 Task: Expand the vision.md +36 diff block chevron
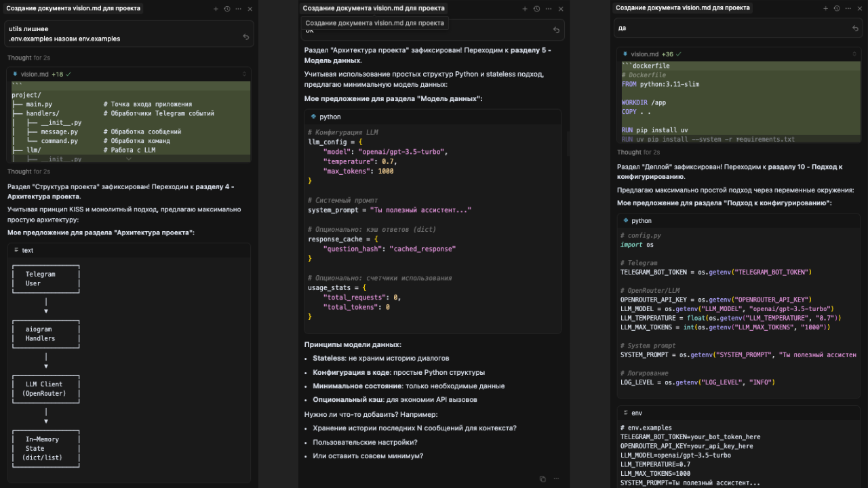[x=854, y=54]
